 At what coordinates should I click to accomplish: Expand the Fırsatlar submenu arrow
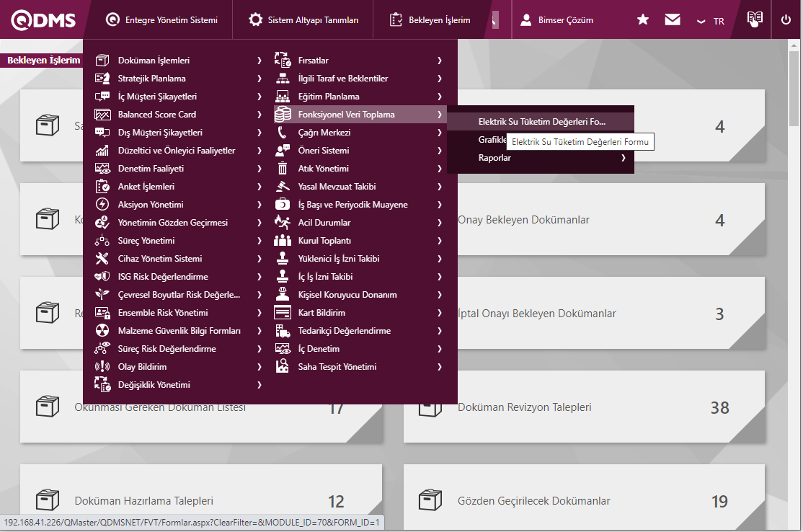(x=439, y=61)
